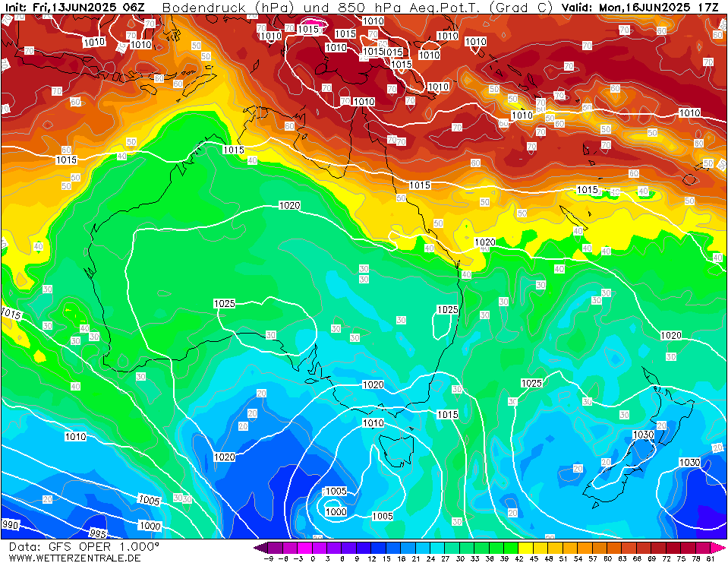Click the '1020' isobar label over Bass Strait coast
Viewport: 728px width, 563px height.
click(x=373, y=384)
